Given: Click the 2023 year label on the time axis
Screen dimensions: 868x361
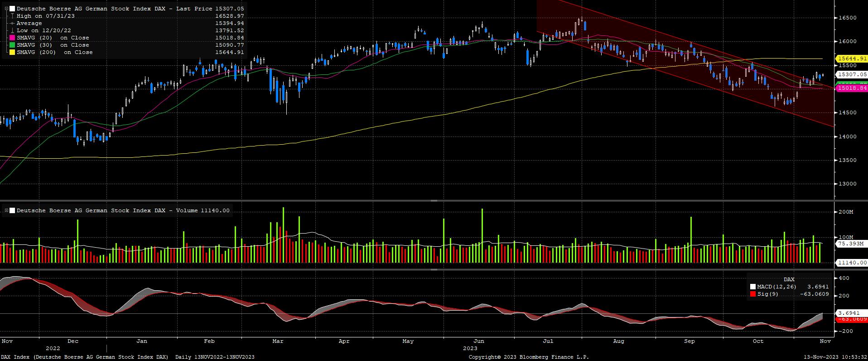Looking at the screenshot, I should pyautogui.click(x=470, y=348).
